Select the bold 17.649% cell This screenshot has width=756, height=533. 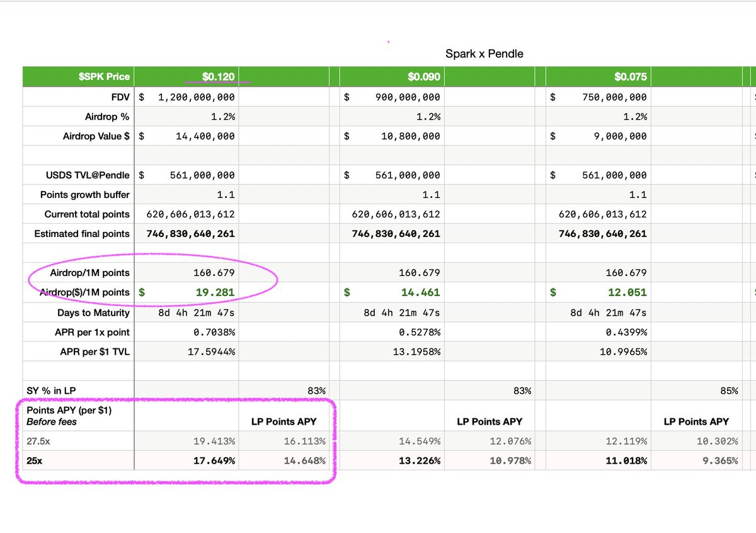(186, 461)
